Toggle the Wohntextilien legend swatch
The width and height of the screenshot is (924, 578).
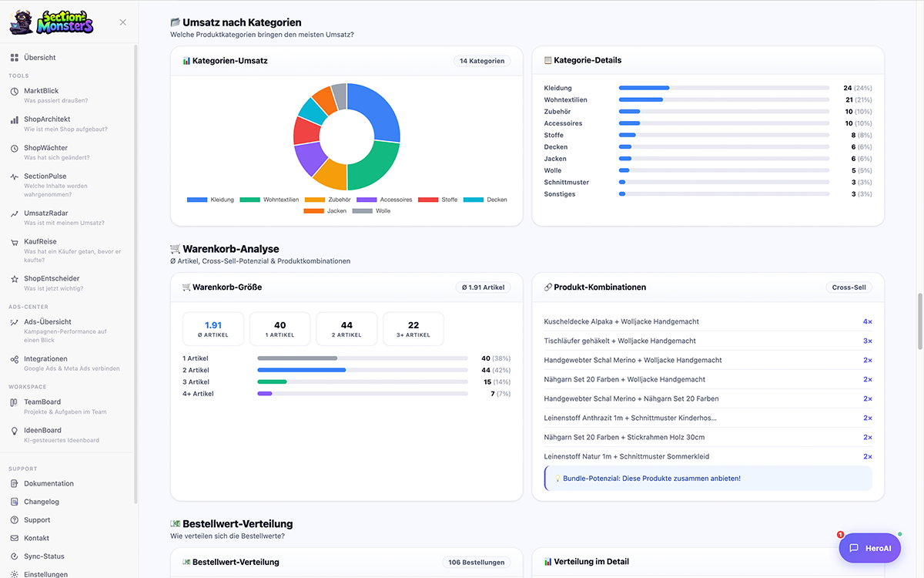249,200
